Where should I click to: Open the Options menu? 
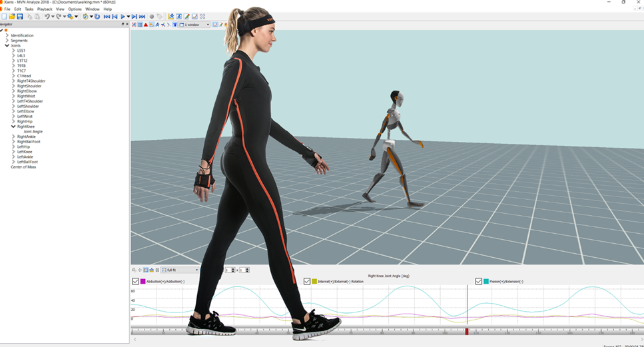[75, 9]
